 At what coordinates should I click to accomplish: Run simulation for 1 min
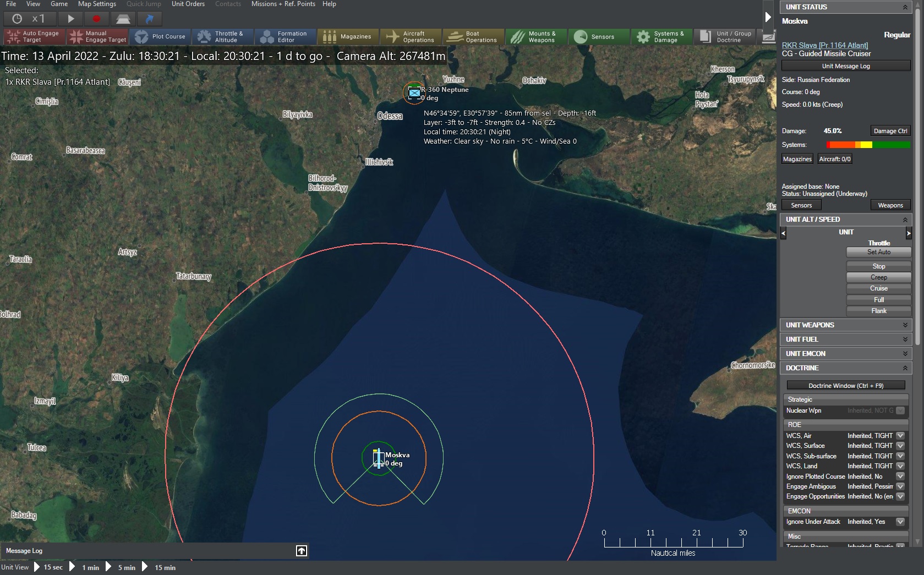point(85,567)
